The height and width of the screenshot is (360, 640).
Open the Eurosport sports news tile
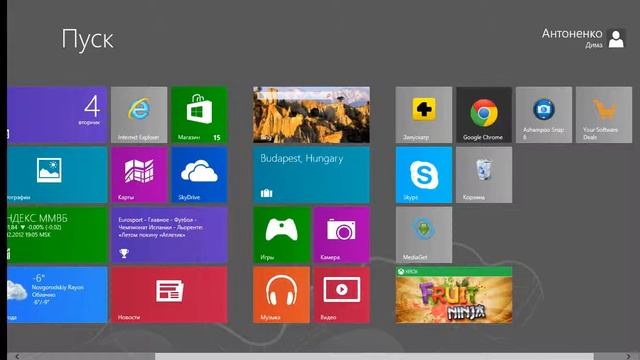tap(169, 235)
